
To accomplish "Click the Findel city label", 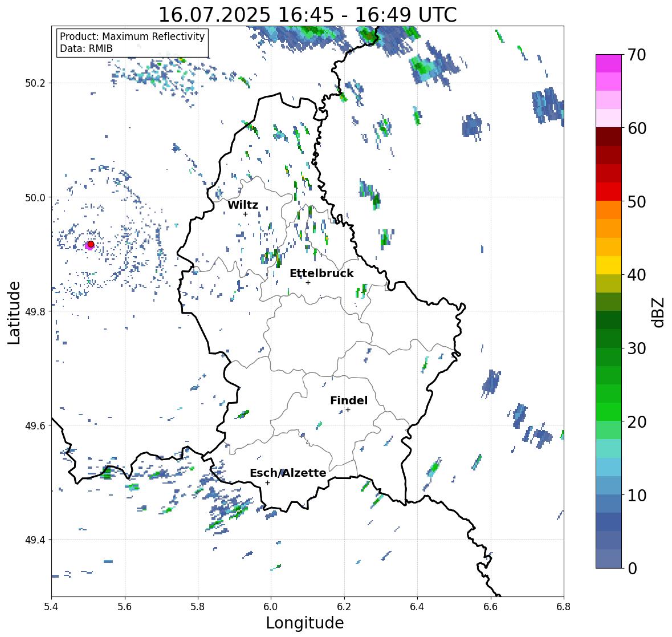I will (x=349, y=400).
